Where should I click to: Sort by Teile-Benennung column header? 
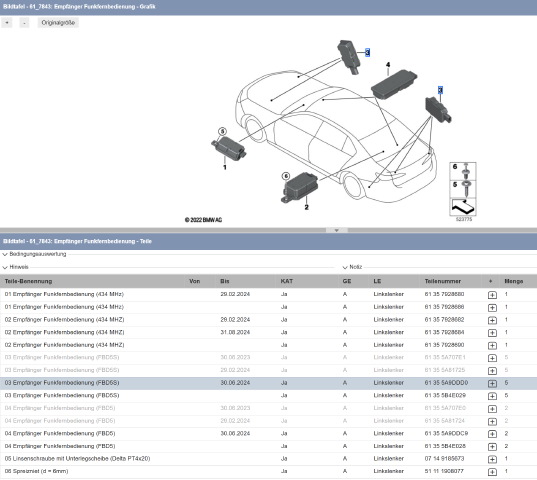(28, 281)
